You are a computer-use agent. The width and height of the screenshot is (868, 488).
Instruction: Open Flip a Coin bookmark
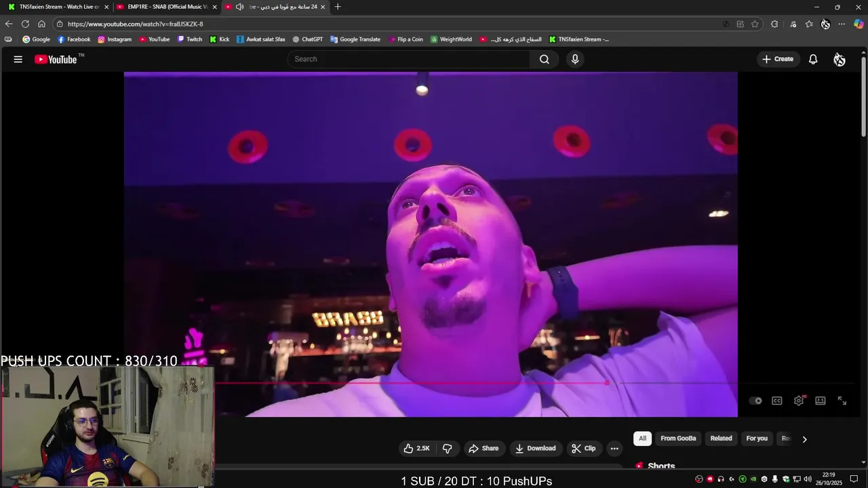pyautogui.click(x=406, y=39)
